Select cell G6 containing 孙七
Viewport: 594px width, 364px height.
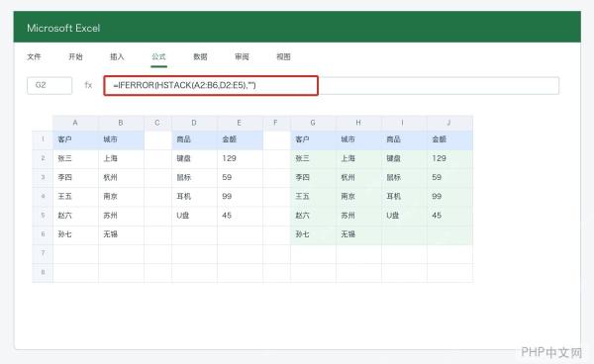(313, 234)
